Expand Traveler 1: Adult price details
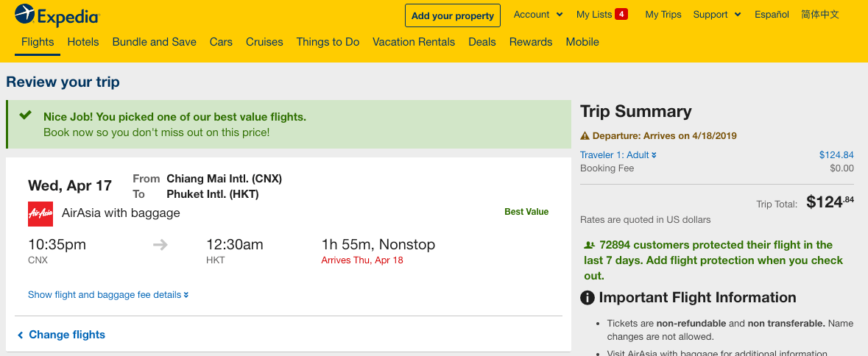 pos(618,155)
